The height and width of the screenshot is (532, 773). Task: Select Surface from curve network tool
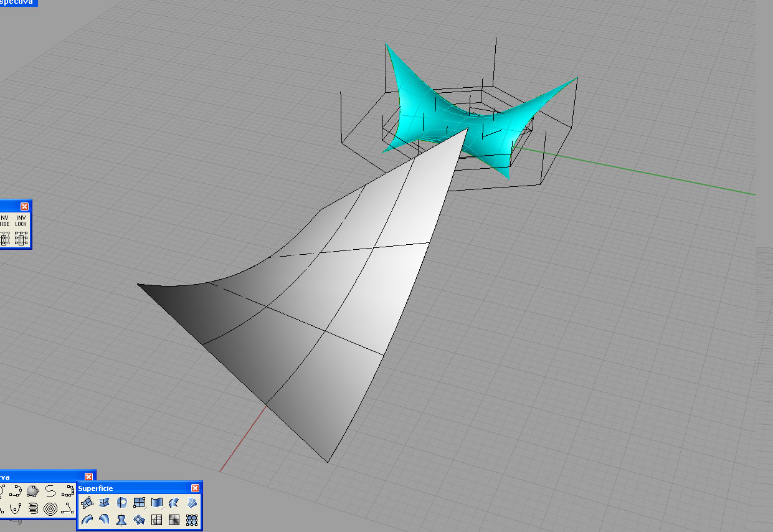(192, 503)
